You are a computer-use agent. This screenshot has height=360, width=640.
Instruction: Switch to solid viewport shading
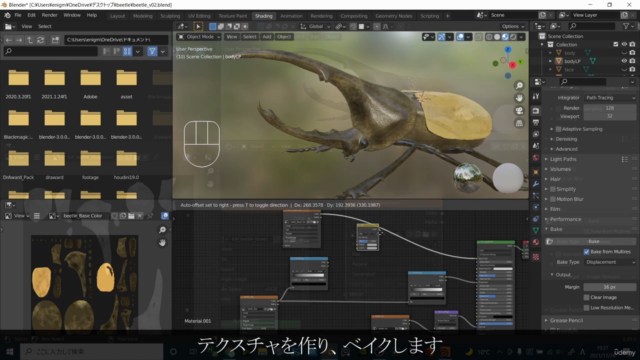[x=497, y=37]
